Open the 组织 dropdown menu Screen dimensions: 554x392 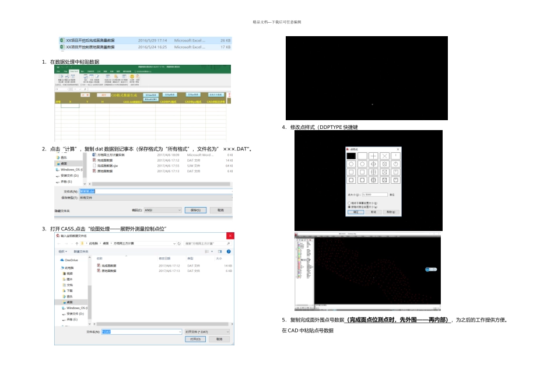coord(62,251)
